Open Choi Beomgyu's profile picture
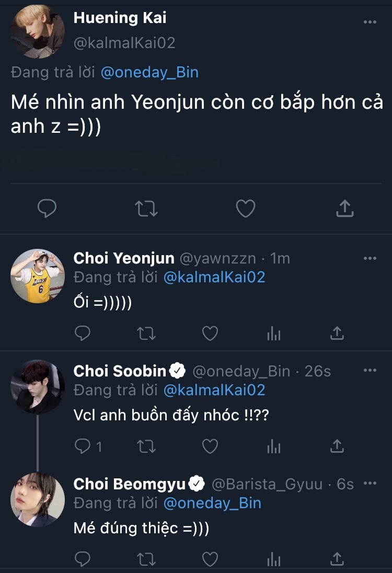 tap(37, 499)
